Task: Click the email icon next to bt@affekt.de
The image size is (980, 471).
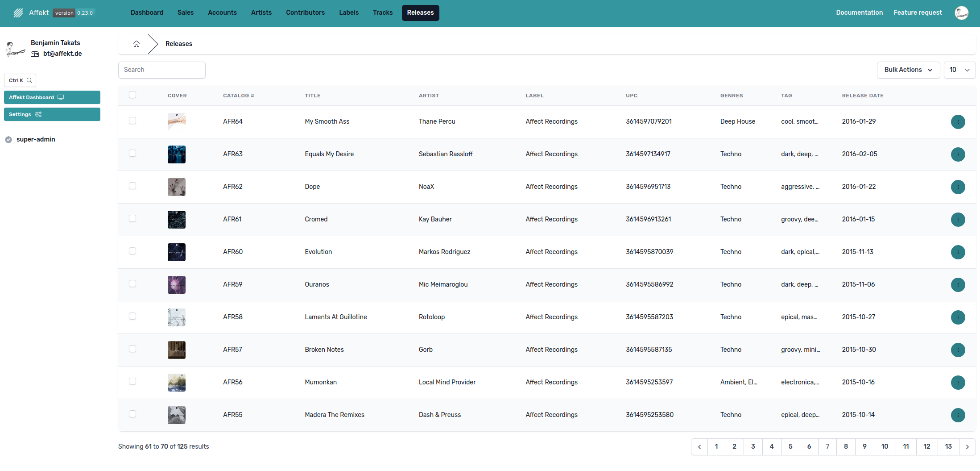Action: pyautogui.click(x=34, y=54)
